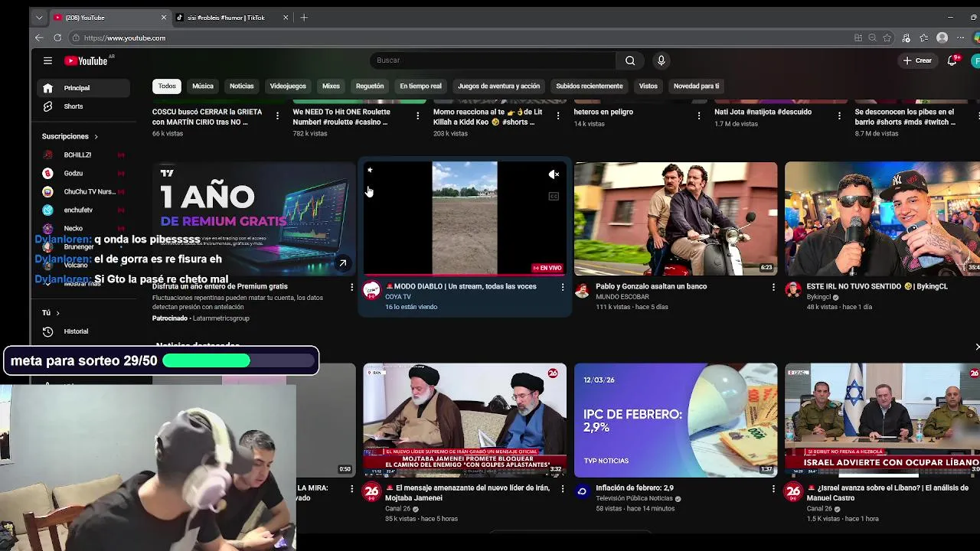Image resolution: width=980 pixels, height=551 pixels.
Task: Open Canal 26 avatar beside Mojtaba video
Action: (x=371, y=491)
